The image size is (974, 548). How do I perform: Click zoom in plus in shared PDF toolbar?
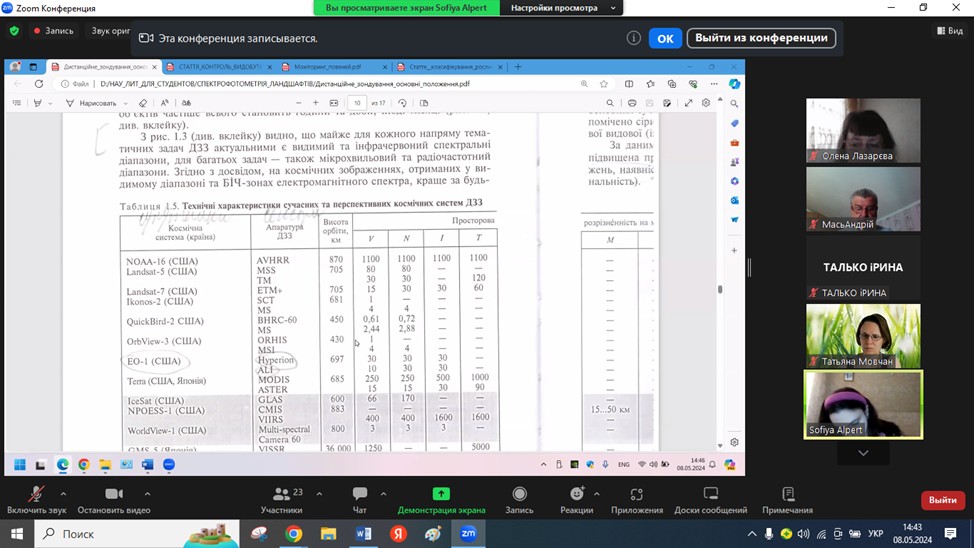coord(316,103)
